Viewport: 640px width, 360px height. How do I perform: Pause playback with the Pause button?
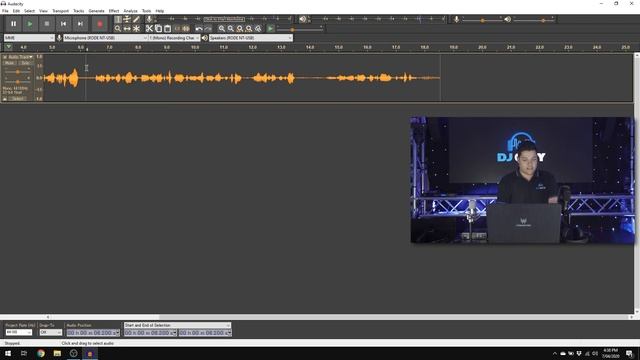13,24
